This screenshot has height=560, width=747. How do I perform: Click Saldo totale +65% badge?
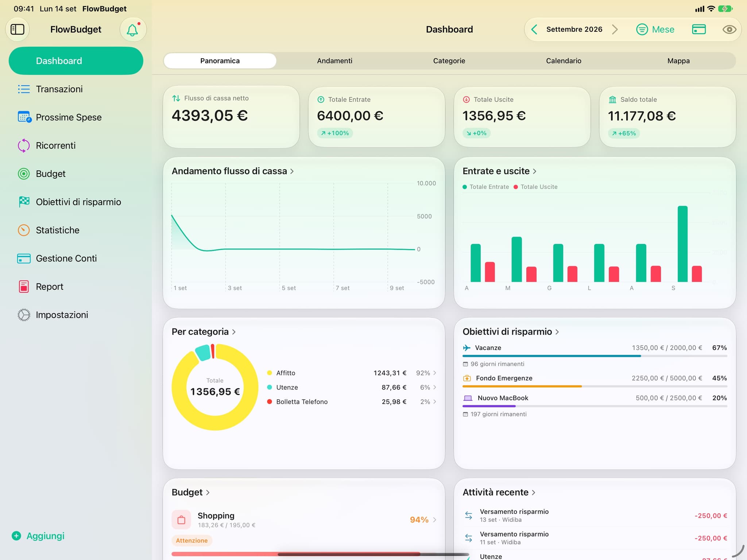[624, 133]
